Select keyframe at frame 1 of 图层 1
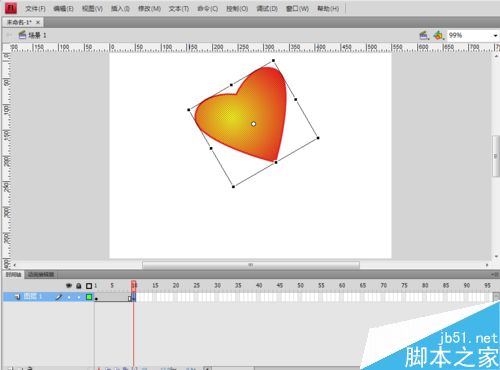This screenshot has height=370, width=500. tap(96, 297)
